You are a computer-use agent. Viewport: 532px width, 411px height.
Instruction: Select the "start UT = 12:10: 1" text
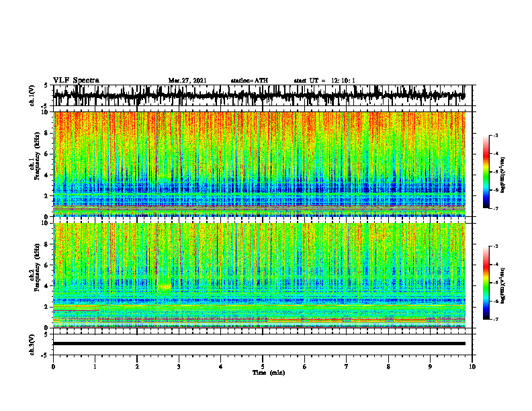324,81
